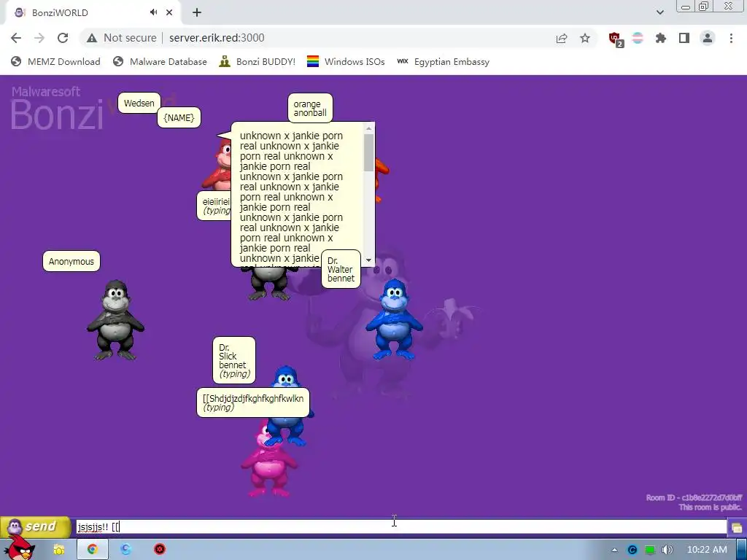
Task: Click the Not secure warning icon
Action: [92, 38]
